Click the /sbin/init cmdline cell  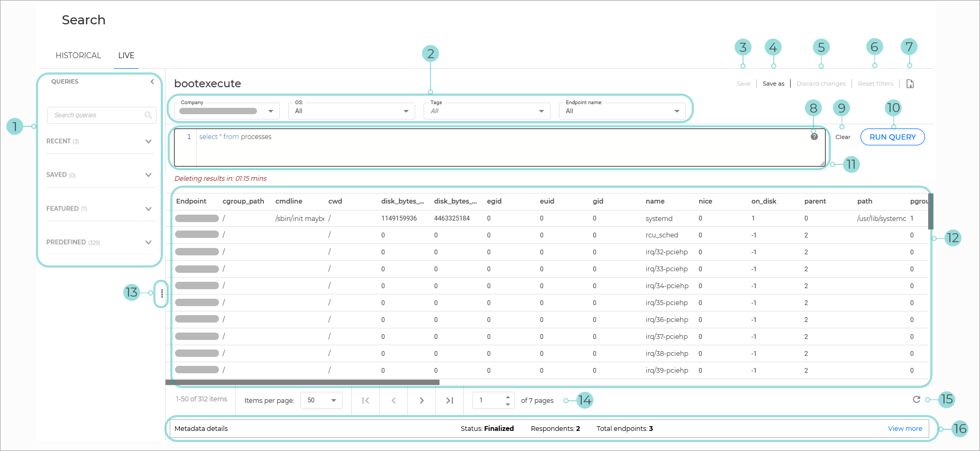pos(300,218)
